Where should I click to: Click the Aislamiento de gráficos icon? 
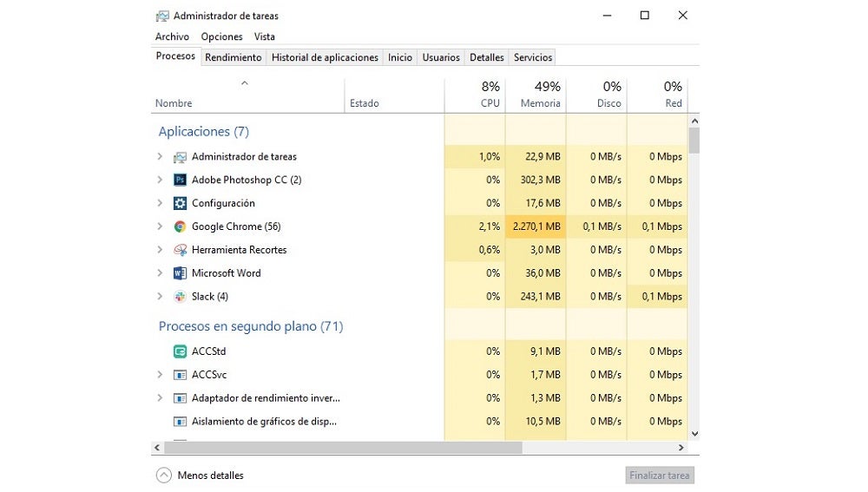tap(180, 421)
